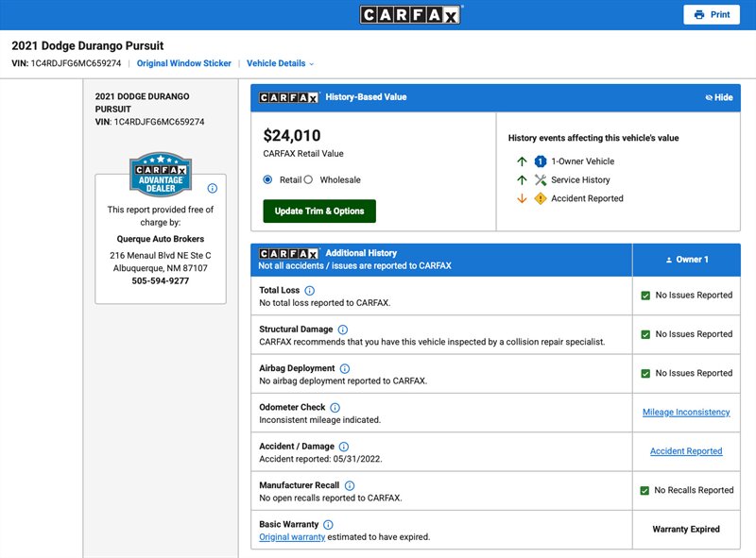Screen dimensions: 756x558
Task: Open the Accident Reported link
Action: [x=686, y=451]
